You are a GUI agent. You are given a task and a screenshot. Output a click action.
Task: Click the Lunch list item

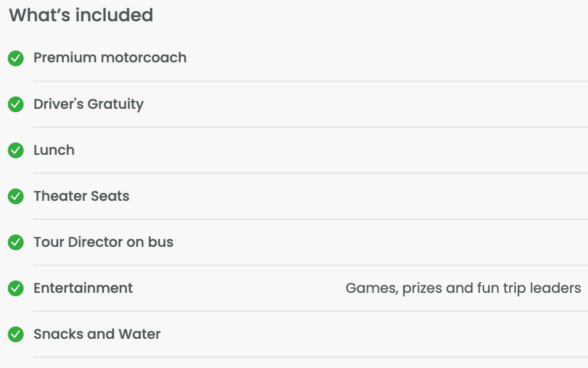(x=54, y=150)
